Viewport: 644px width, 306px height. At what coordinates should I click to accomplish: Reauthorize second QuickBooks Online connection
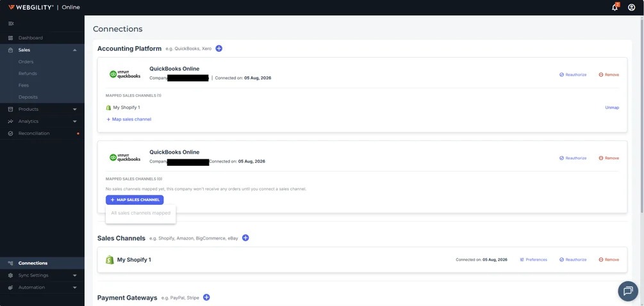pos(573,158)
